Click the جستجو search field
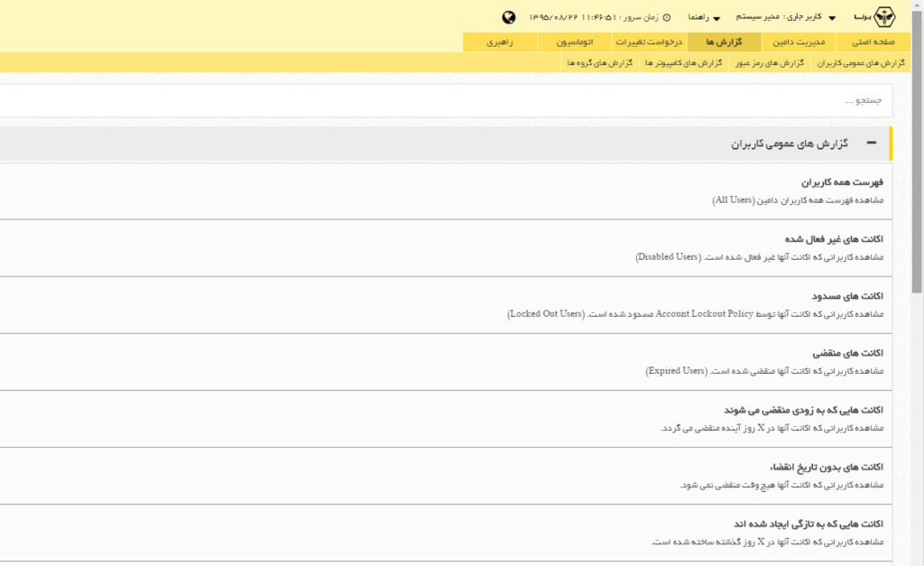Viewport: 924px width, 566px height. (451, 100)
